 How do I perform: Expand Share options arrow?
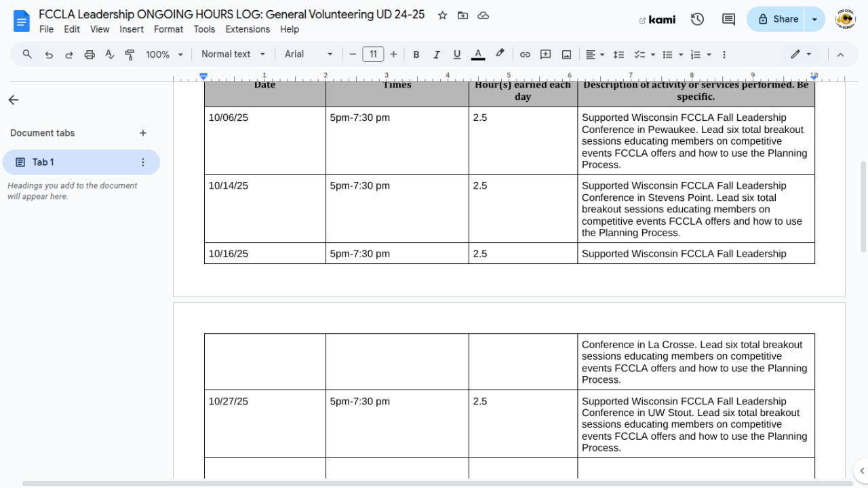815,19
